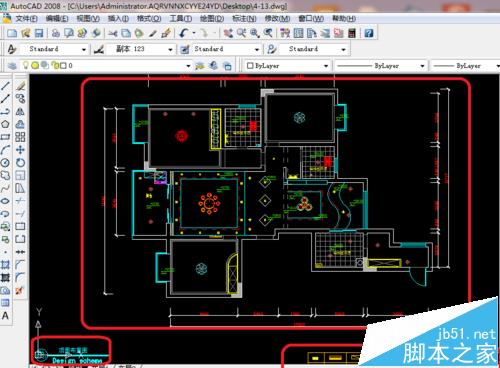Select the Multiline Text A tool
This screenshot has height=368, width=500.
[5, 316]
